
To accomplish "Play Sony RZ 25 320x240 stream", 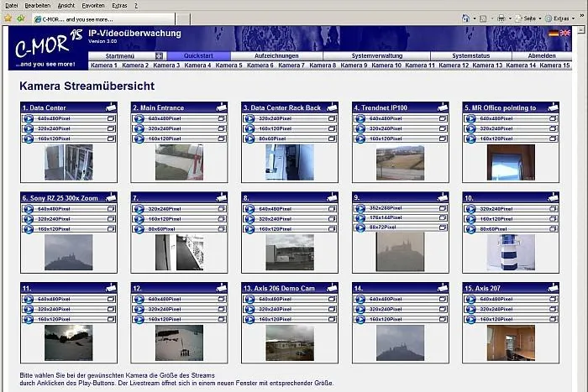I will [x=29, y=219].
